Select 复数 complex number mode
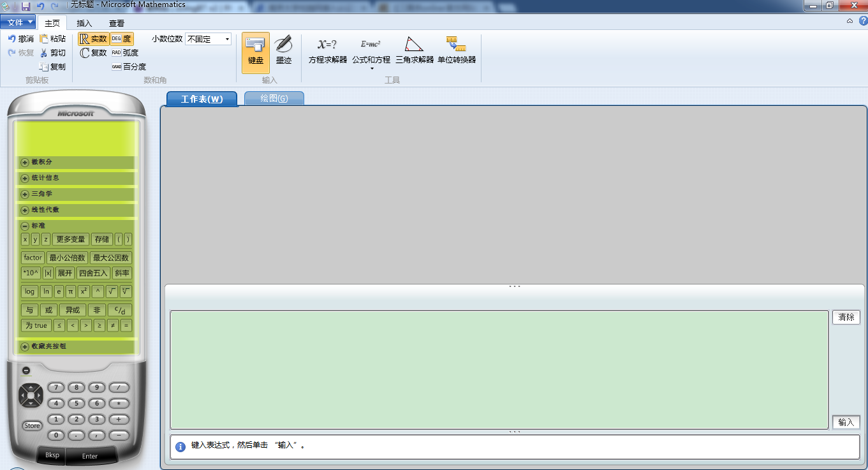 click(93, 53)
